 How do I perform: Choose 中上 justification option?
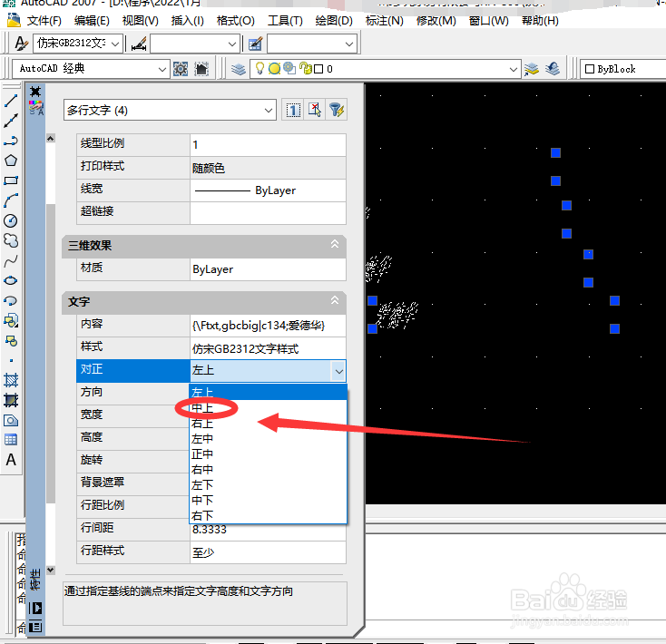pos(268,408)
